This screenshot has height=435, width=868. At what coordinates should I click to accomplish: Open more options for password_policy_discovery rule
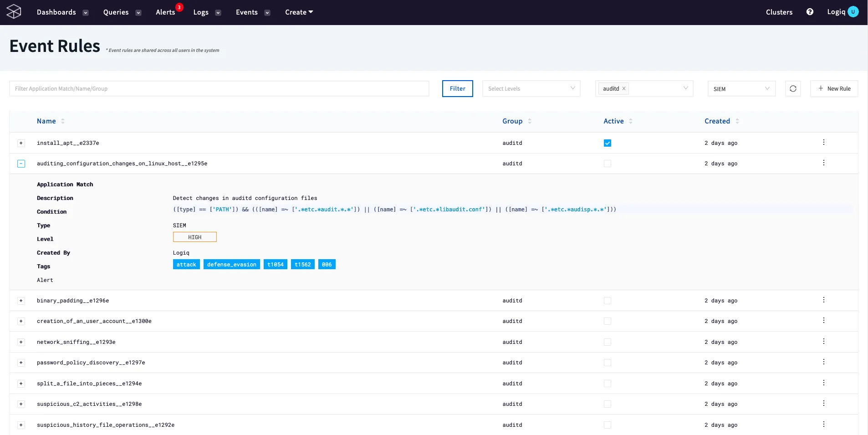tap(823, 362)
